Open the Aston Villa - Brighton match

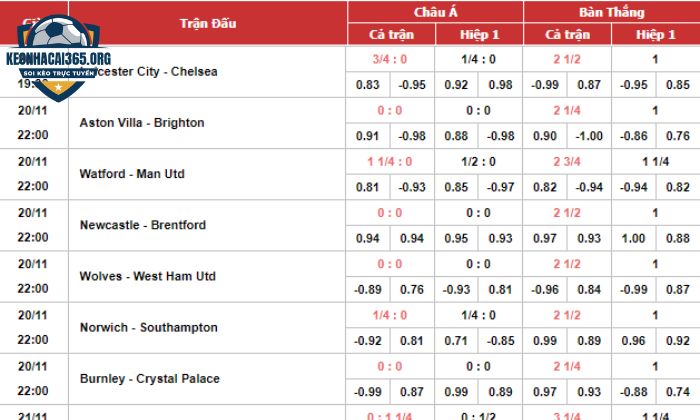pyautogui.click(x=142, y=123)
